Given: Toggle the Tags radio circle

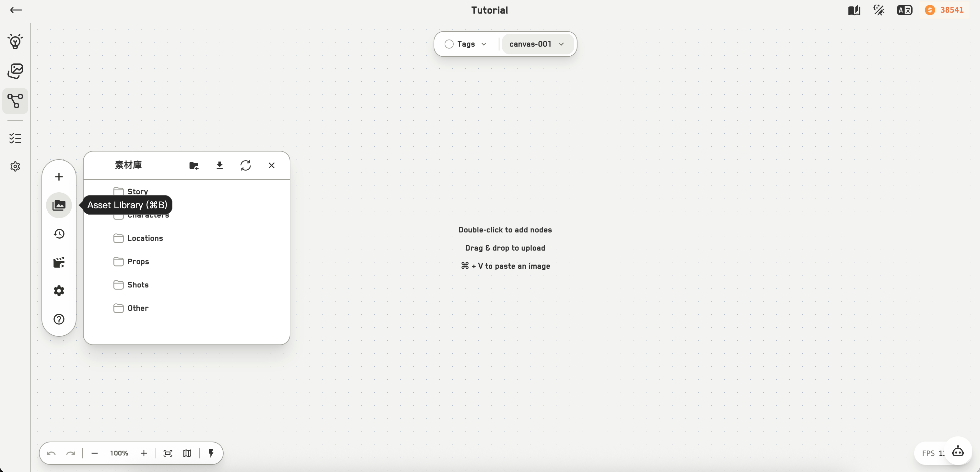Looking at the screenshot, I should 449,44.
